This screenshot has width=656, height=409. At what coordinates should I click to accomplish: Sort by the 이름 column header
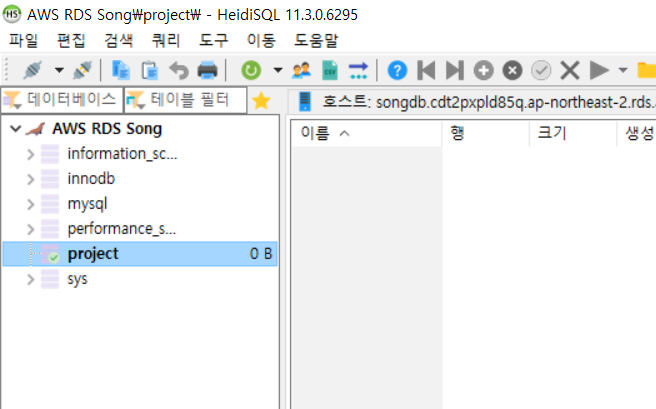(x=366, y=133)
